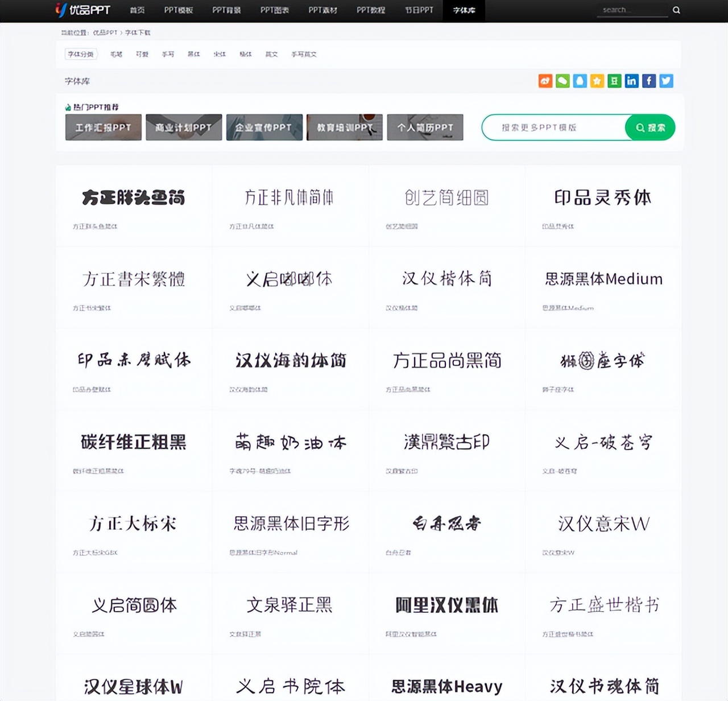Open the 文泉驿正黑 font card
The height and width of the screenshot is (701, 728).
[290, 613]
